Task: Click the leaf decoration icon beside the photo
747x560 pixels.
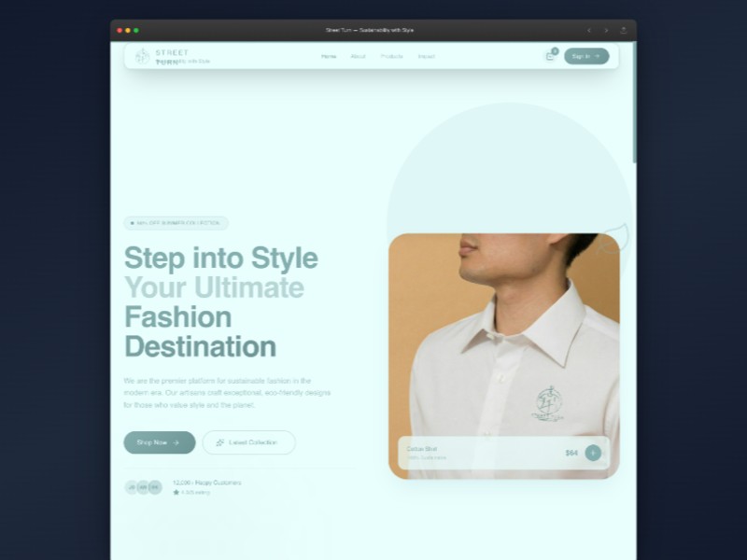Action: pos(613,239)
